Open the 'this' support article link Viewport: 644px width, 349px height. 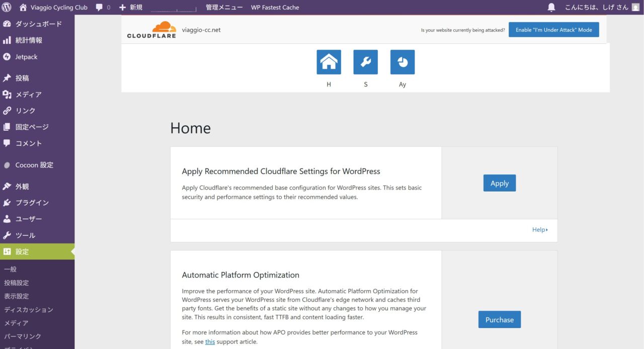tap(210, 342)
